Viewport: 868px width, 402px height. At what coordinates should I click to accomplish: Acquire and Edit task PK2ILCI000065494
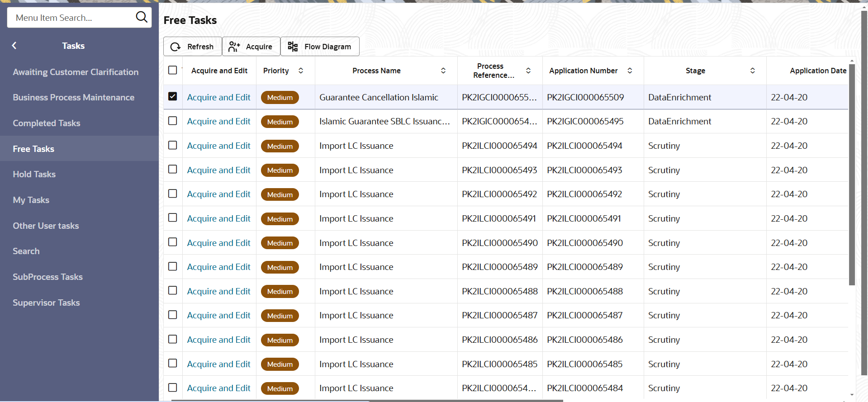pos(219,146)
